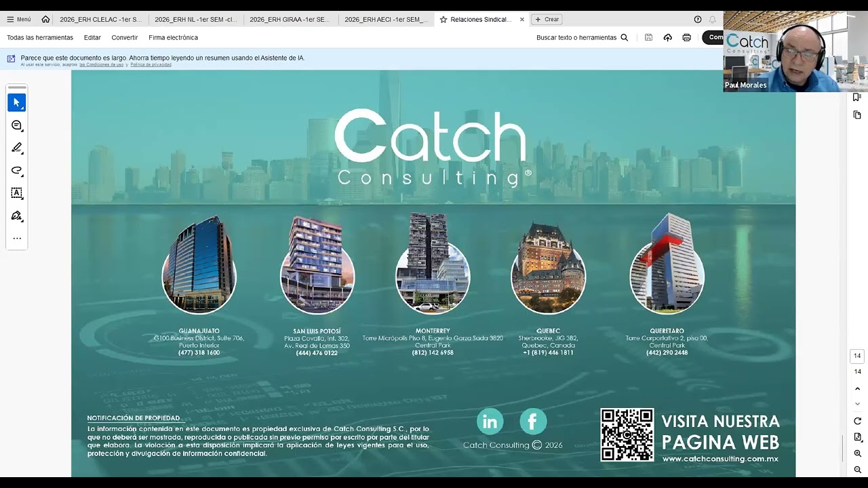Click the upload to cloud icon
868x488 pixels.
(x=667, y=38)
